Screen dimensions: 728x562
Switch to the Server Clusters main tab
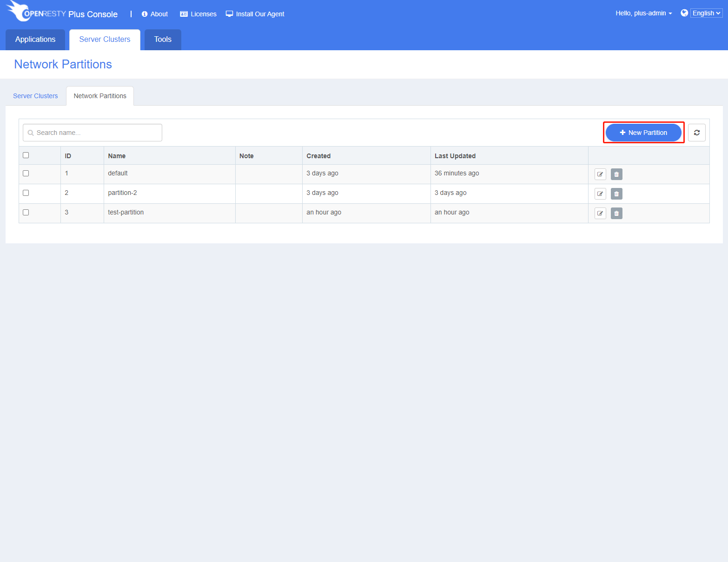105,40
